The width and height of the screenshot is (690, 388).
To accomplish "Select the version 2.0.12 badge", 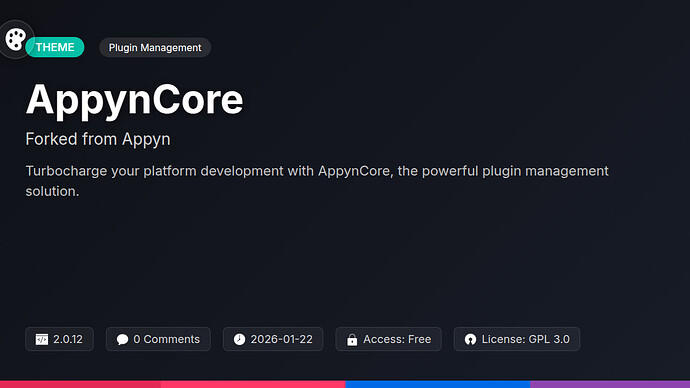I will pos(59,339).
